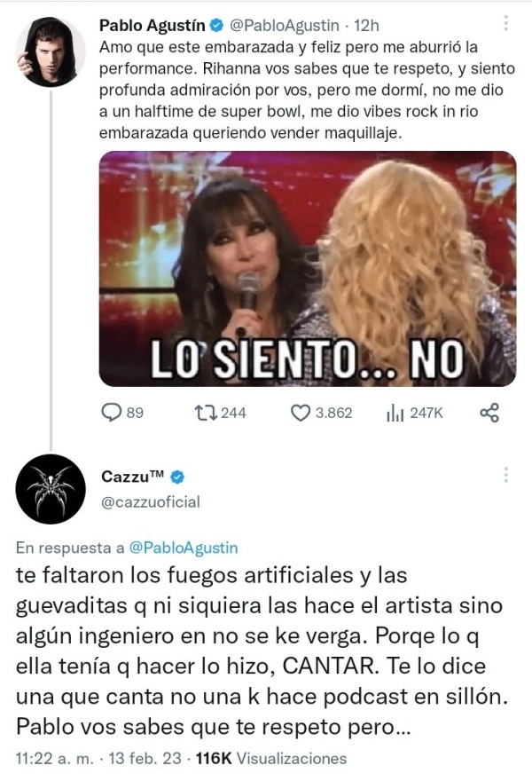Click the 116K Visualizaciones count

click(x=270, y=759)
